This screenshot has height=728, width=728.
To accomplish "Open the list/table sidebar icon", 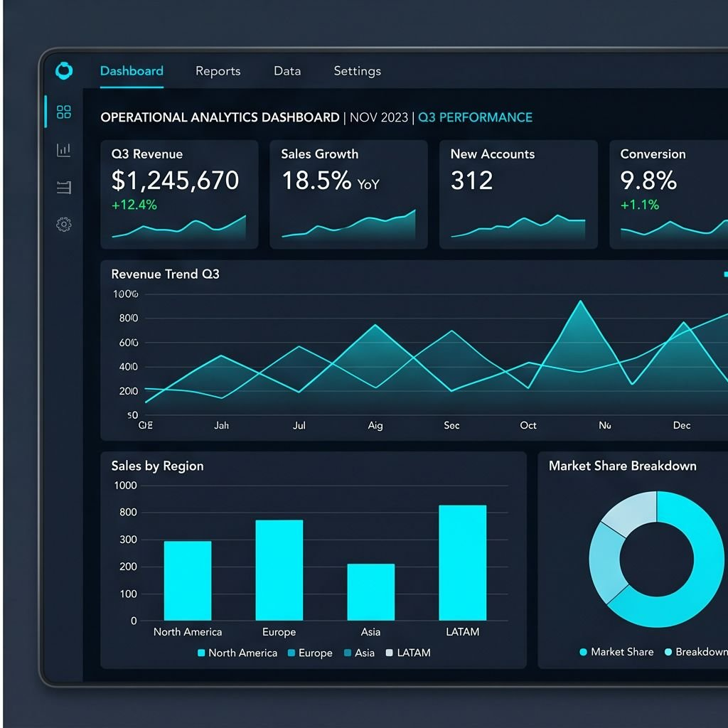I will coord(63,187).
